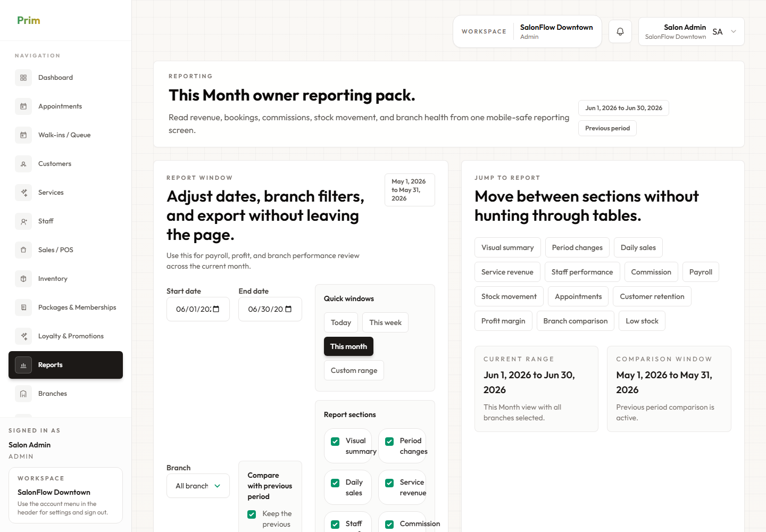
Task: Expand the Salon Admin account menu chevron
Action: click(734, 31)
